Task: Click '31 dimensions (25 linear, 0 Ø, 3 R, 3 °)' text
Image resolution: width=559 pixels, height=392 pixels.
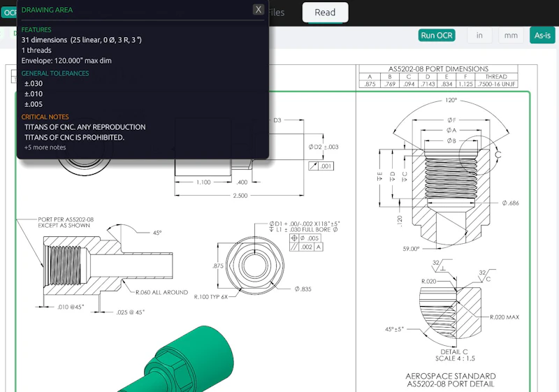Action: (81, 40)
